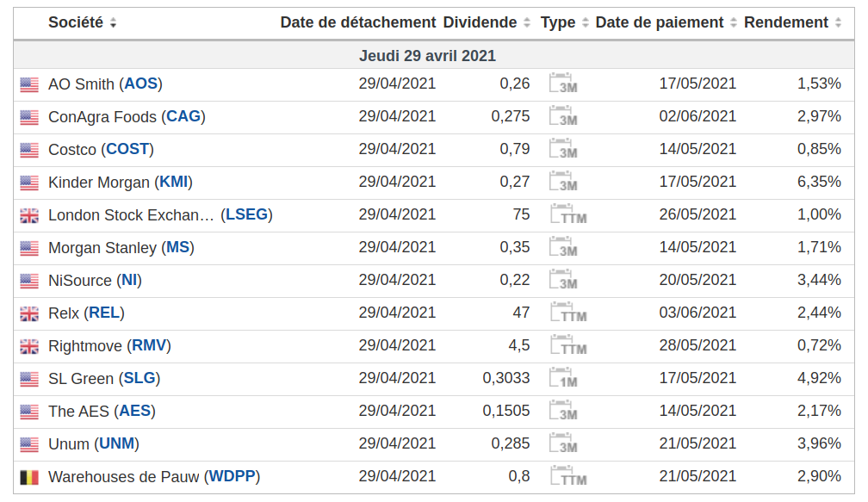The height and width of the screenshot is (502, 868).
Task: Click the 3M calendar icon in Kinder Morgan row
Action: pos(563,181)
